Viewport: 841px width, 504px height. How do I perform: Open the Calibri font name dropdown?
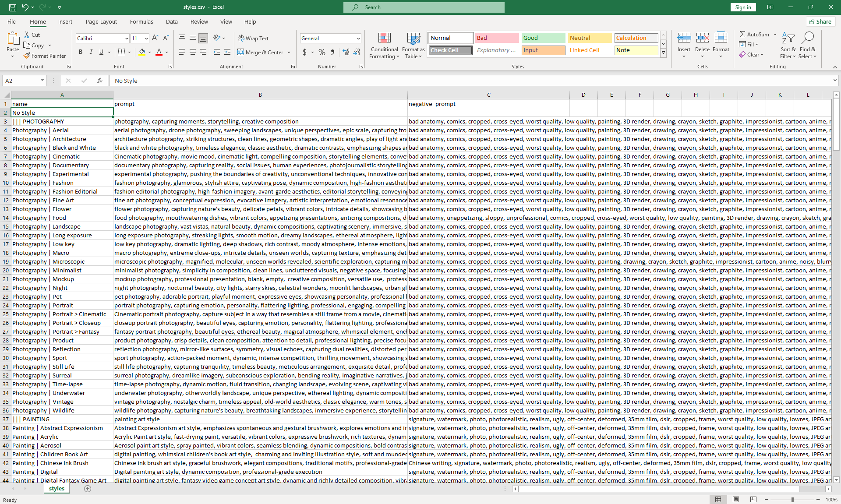(x=127, y=39)
